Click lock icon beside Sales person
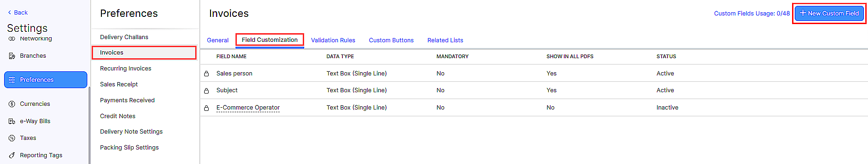 click(x=206, y=74)
